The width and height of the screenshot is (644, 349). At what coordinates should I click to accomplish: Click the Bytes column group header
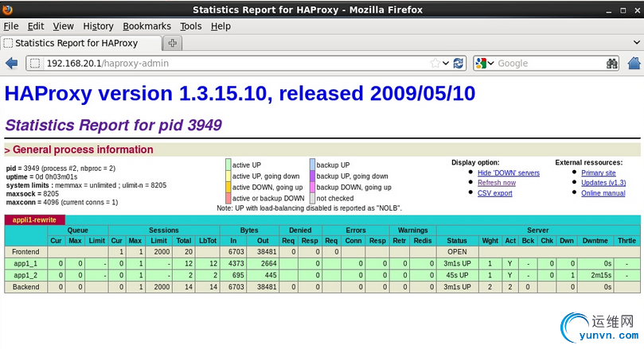pos(249,230)
